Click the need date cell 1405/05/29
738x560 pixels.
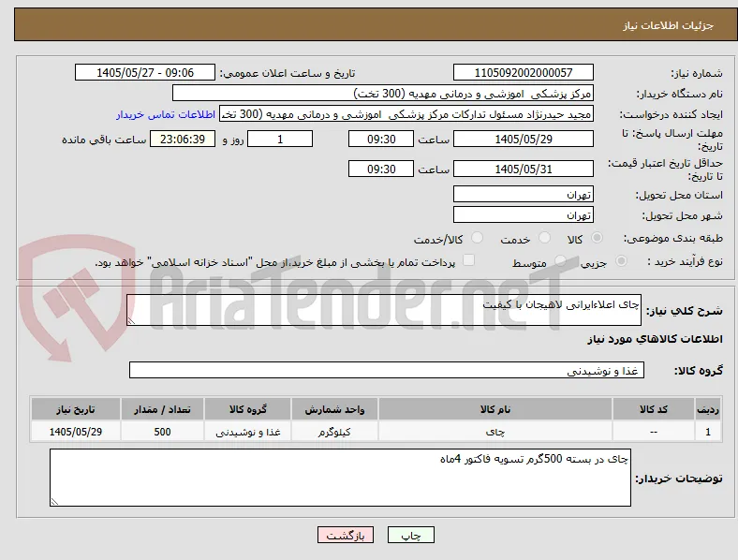point(76,432)
